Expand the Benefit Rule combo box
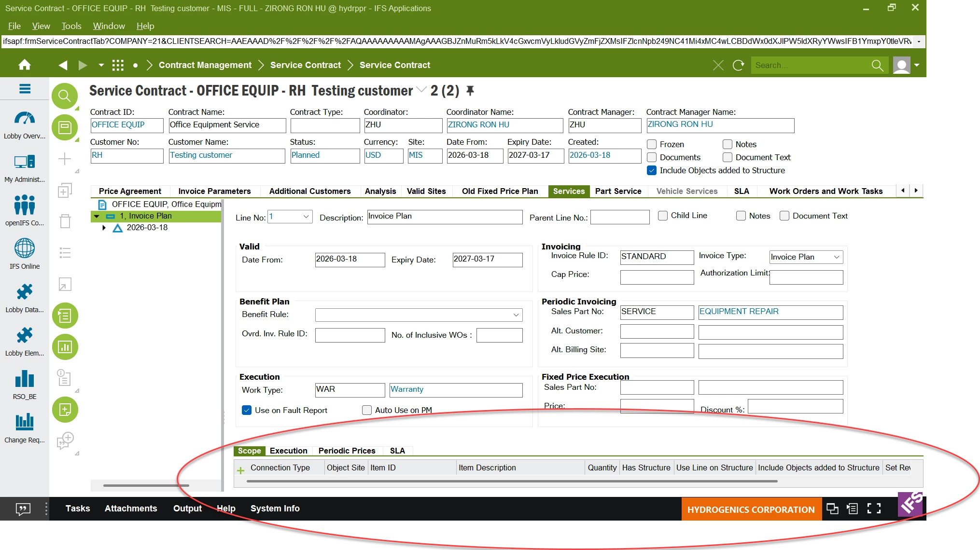This screenshot has width=980, height=550. click(x=516, y=315)
